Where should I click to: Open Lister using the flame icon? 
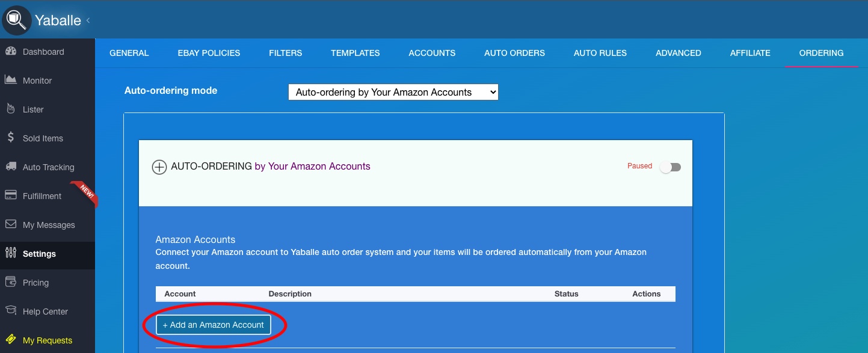10,109
